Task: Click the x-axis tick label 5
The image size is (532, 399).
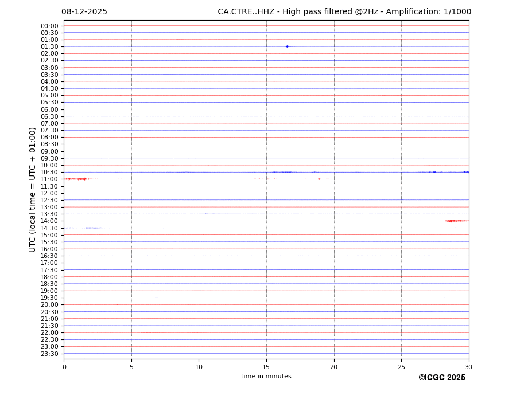Action: pyautogui.click(x=131, y=367)
